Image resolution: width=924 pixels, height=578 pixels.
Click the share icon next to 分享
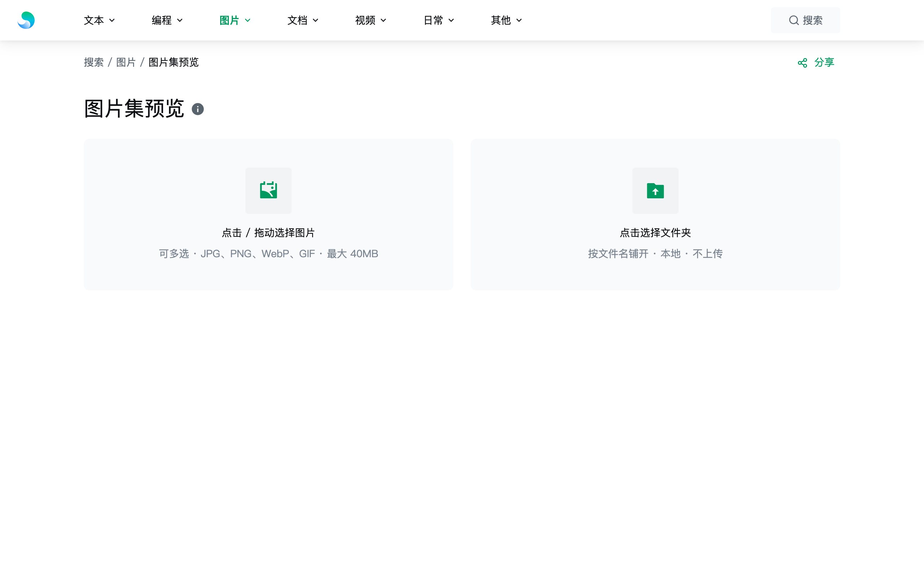click(x=802, y=63)
